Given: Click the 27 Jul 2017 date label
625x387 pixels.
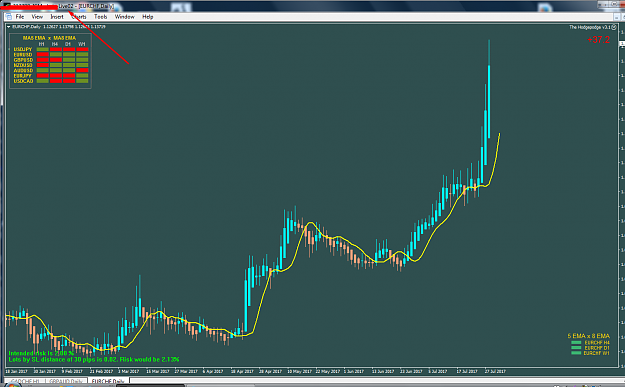Looking at the screenshot, I should click(495, 371).
